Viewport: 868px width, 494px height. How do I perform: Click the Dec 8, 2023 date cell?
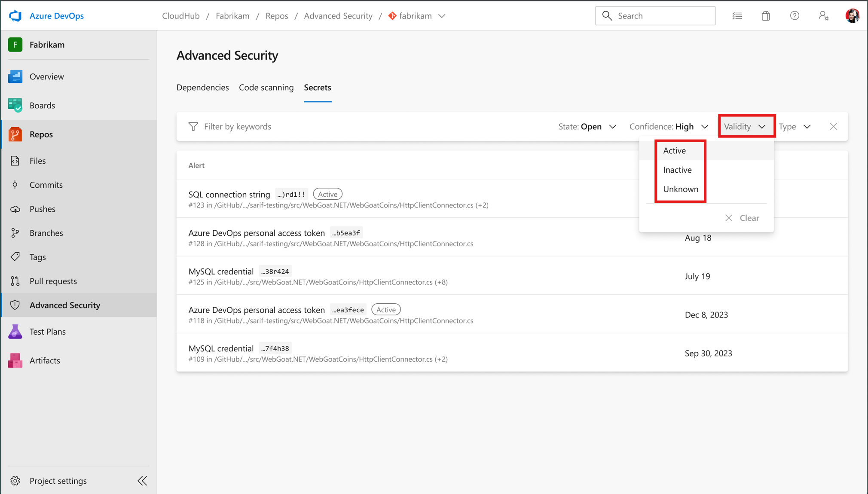pos(706,315)
